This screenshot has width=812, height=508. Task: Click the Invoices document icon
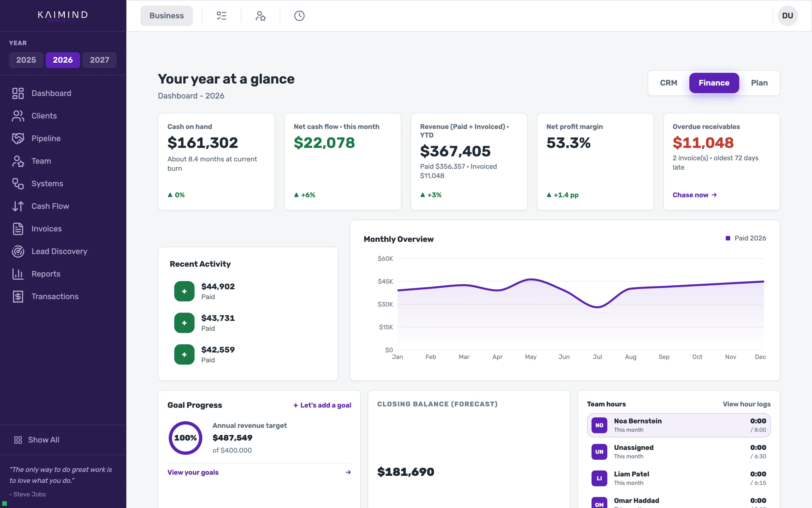[18, 229]
